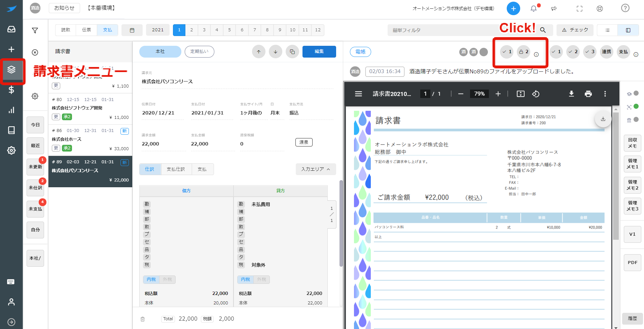Open the 回収メモ button
Viewport: 644px width, 329px height.
pos(632,143)
